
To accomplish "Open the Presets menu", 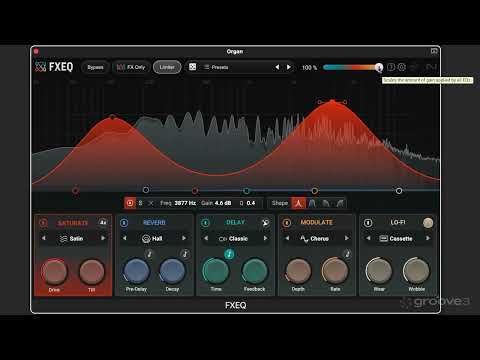I will pos(216,67).
